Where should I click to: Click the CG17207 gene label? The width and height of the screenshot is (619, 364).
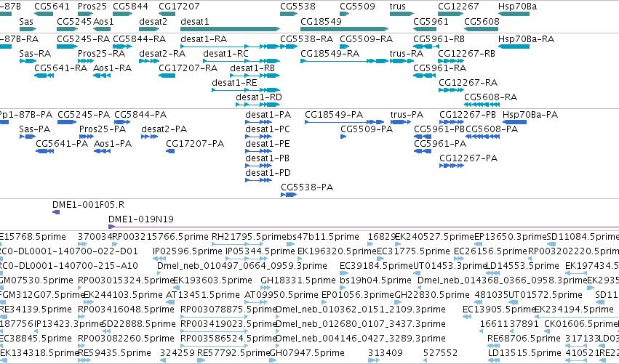(179, 7)
